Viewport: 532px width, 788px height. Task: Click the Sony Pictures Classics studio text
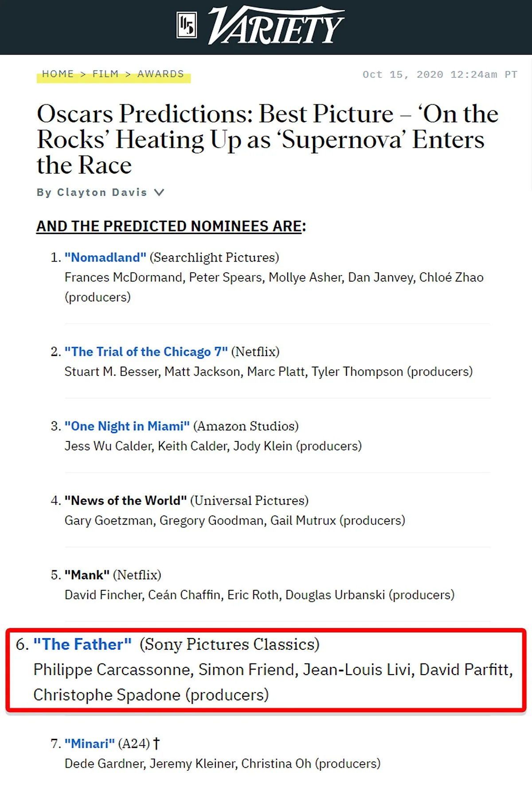230,644
